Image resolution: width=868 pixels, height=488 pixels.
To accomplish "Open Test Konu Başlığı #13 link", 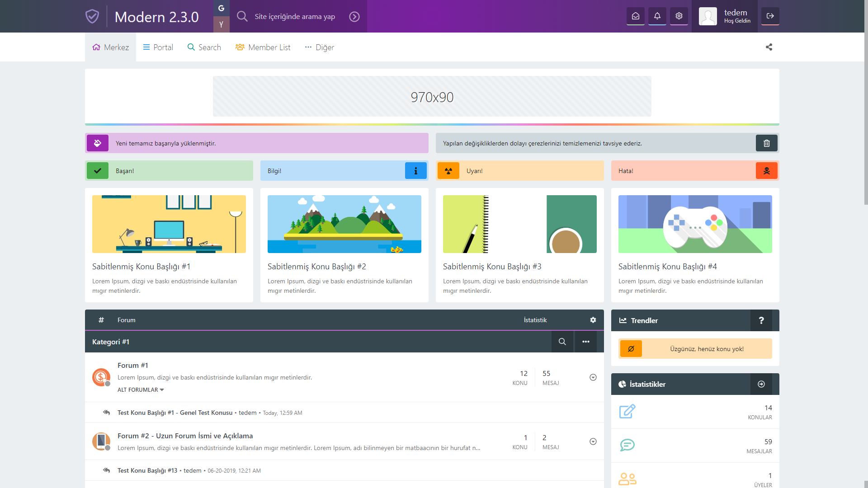I will click(x=147, y=470).
